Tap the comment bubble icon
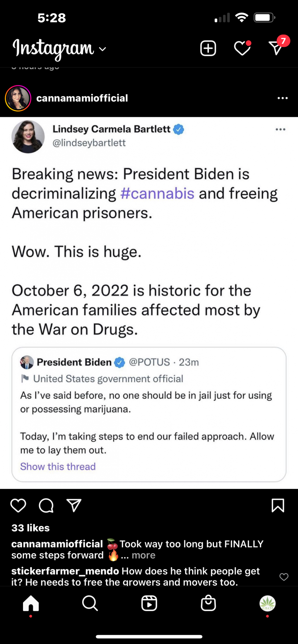 (x=46, y=505)
